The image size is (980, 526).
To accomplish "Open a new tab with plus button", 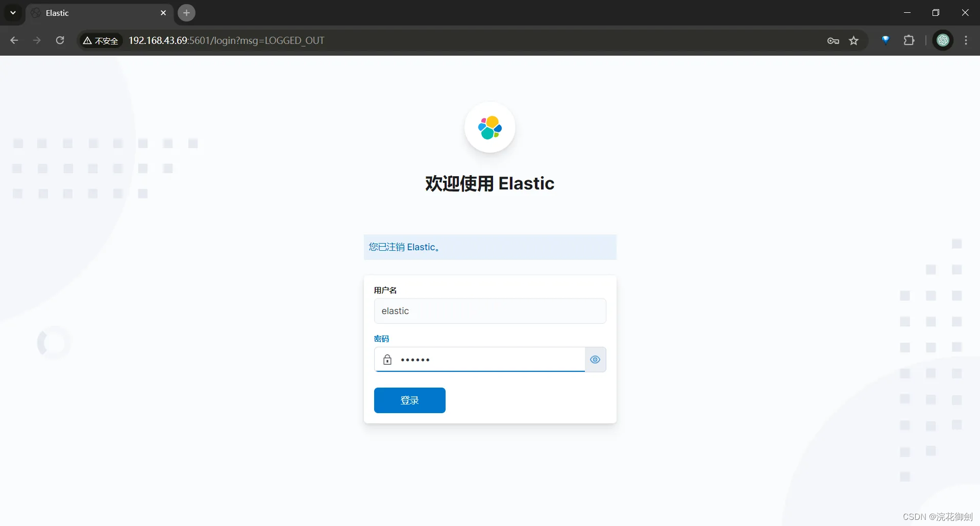I will [x=187, y=13].
